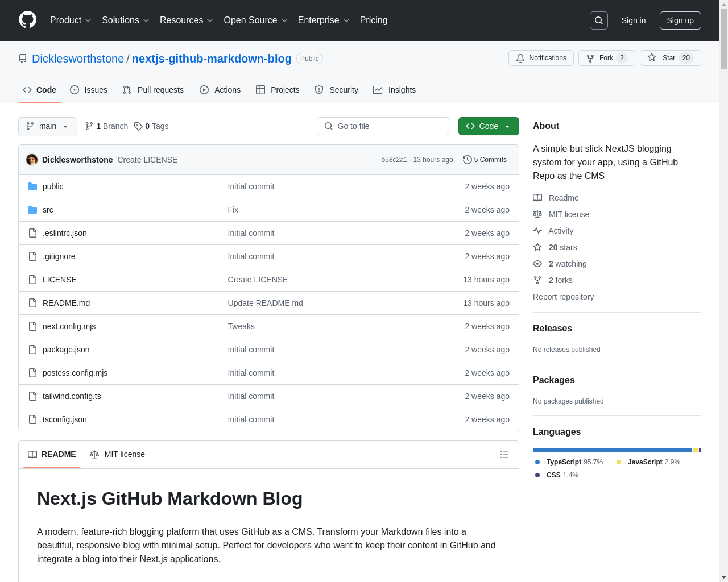Open commit hash b58c2a1
Image resolution: width=728 pixels, height=582 pixels.
tap(394, 160)
